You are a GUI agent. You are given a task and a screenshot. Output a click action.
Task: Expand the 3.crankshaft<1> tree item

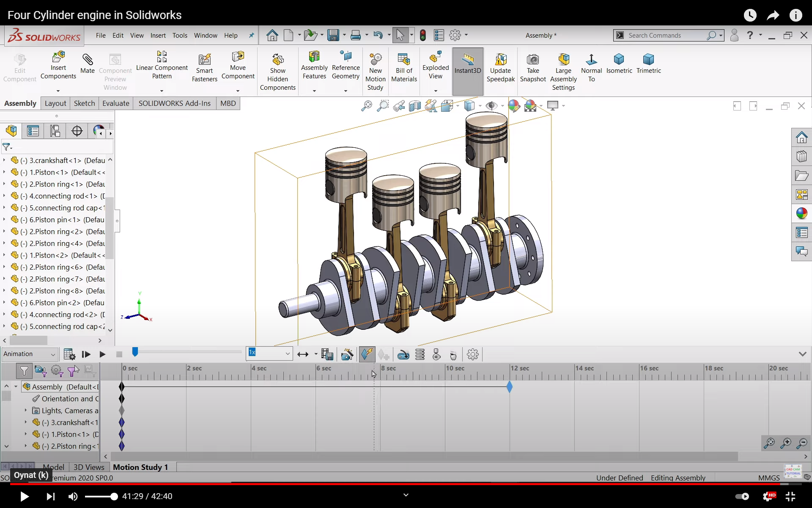tap(4, 160)
